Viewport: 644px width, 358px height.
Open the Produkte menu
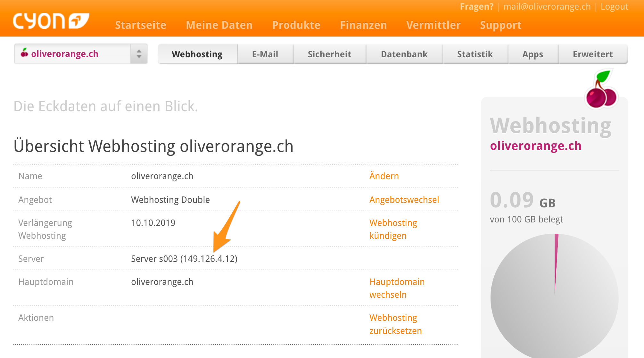click(296, 25)
